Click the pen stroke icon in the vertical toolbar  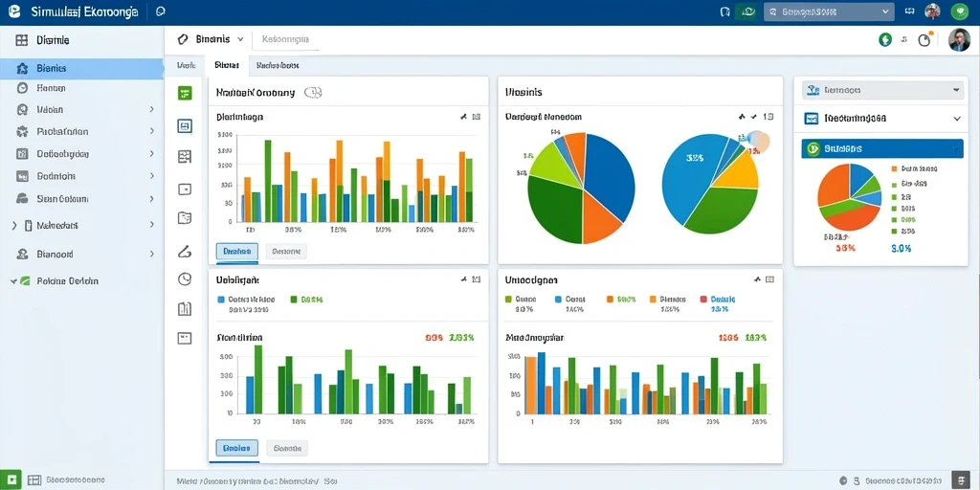coord(185,252)
